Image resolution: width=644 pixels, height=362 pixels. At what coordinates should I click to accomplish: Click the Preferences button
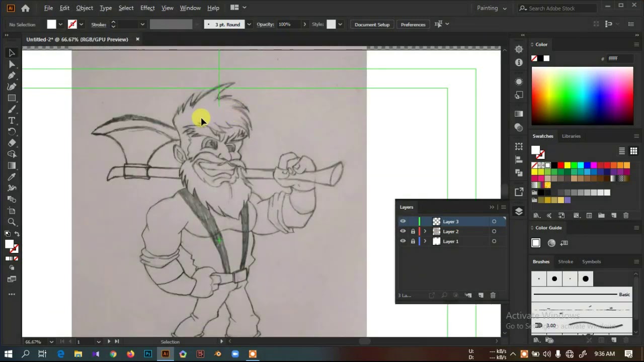tap(413, 24)
